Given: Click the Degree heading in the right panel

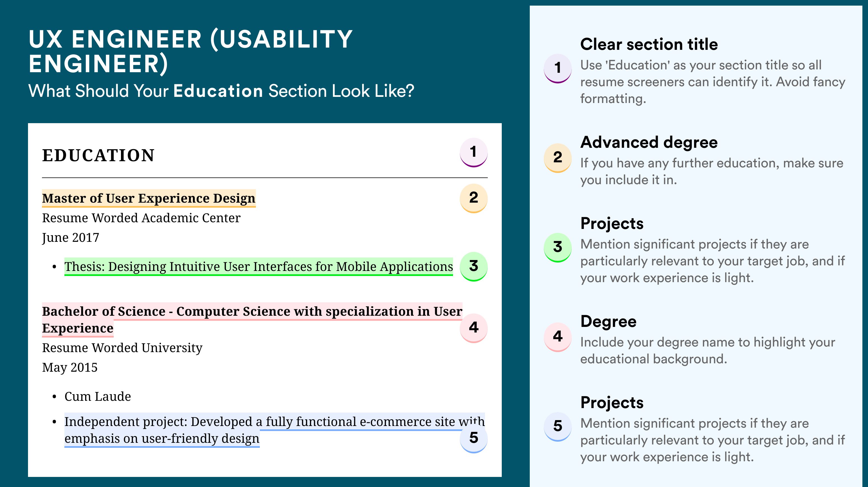Looking at the screenshot, I should tap(608, 322).
